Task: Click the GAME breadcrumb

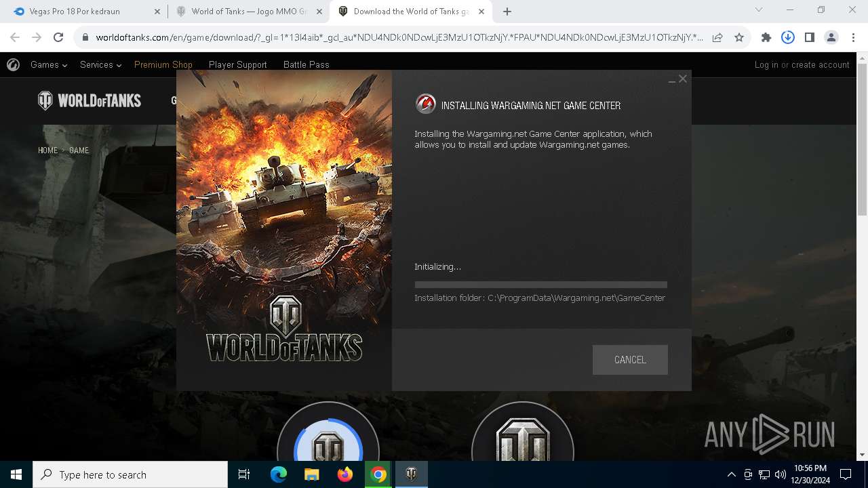Action: [x=79, y=150]
